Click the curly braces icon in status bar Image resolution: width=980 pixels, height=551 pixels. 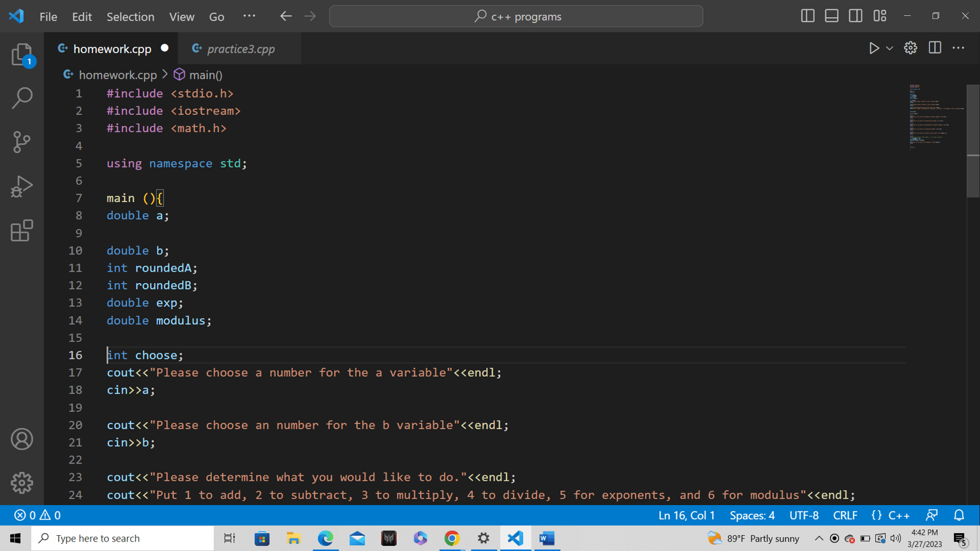876,515
